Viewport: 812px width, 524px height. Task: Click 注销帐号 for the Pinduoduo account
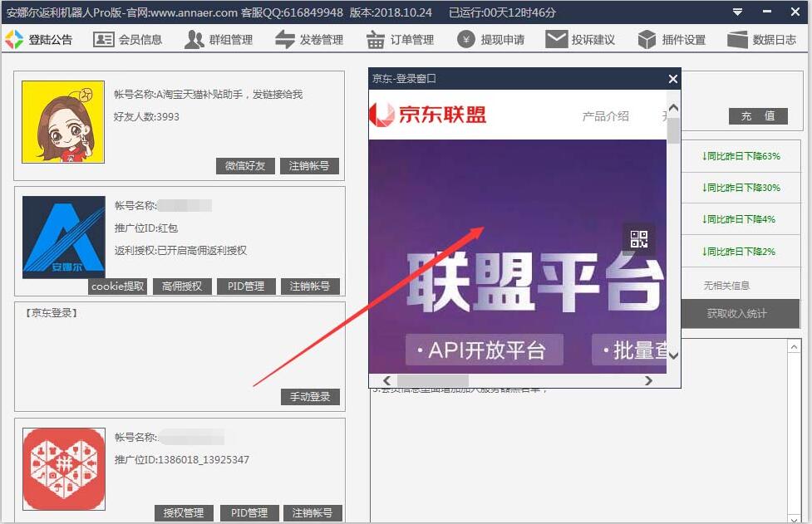[x=312, y=512]
